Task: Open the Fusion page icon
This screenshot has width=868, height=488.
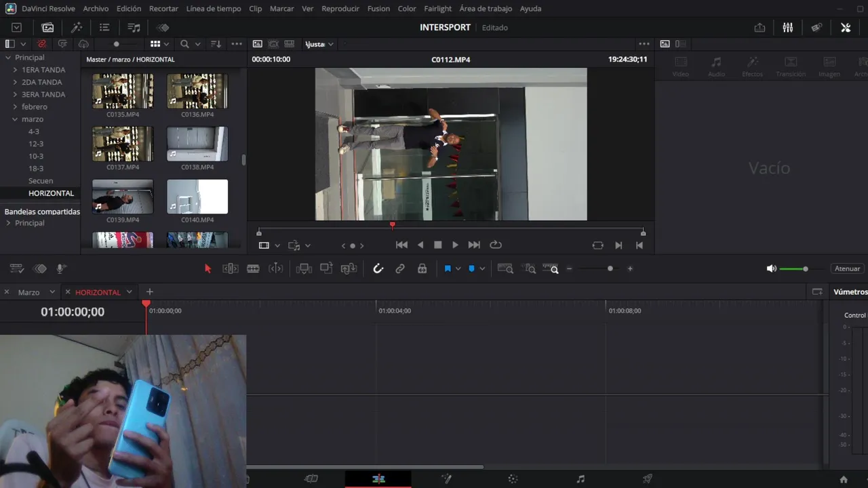Action: 446,479
